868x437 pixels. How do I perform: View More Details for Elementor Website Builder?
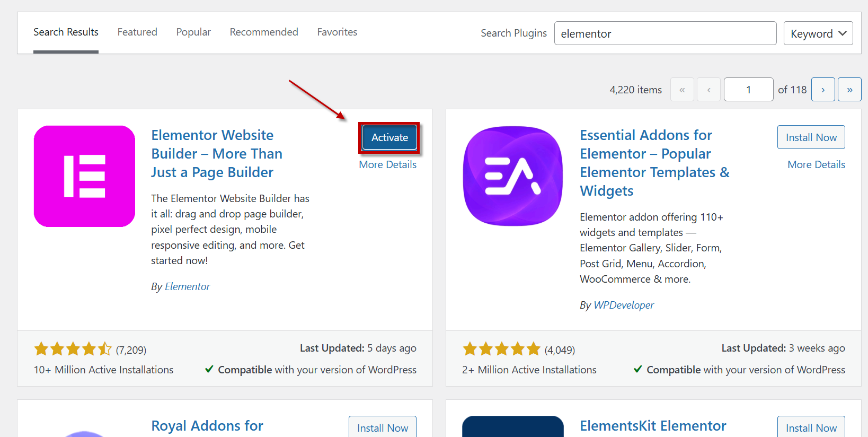387,165
